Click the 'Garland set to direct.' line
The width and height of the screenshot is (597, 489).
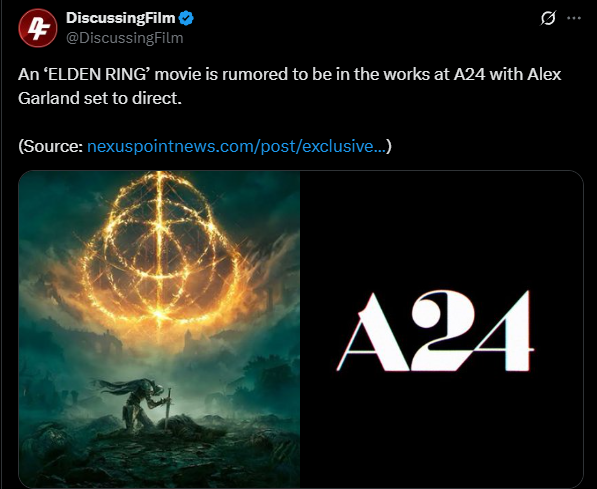[100, 98]
